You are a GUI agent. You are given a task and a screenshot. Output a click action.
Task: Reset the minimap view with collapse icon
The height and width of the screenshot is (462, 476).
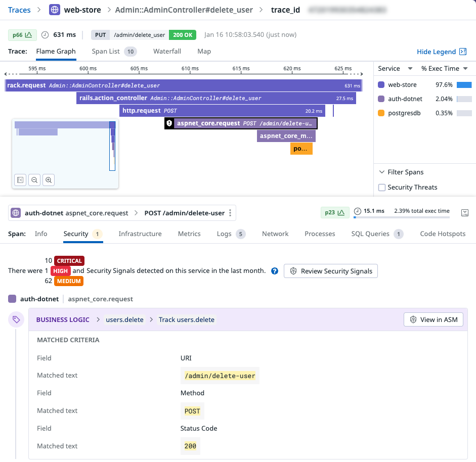pyautogui.click(x=20, y=180)
